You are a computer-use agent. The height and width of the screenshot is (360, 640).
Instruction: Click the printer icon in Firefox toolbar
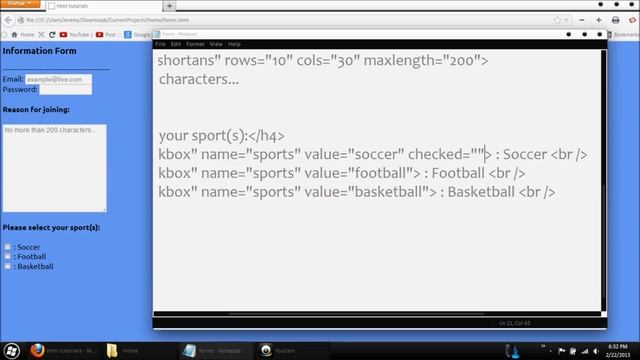616,20
